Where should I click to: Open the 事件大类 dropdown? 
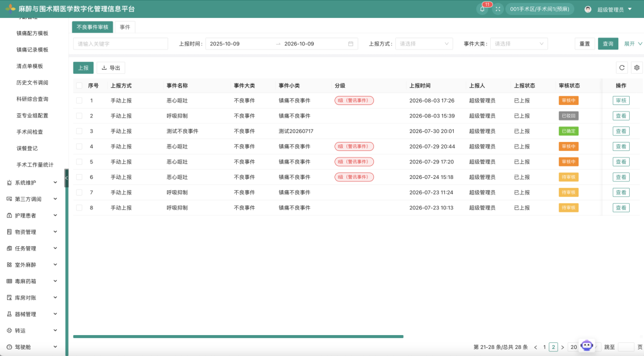coord(519,44)
